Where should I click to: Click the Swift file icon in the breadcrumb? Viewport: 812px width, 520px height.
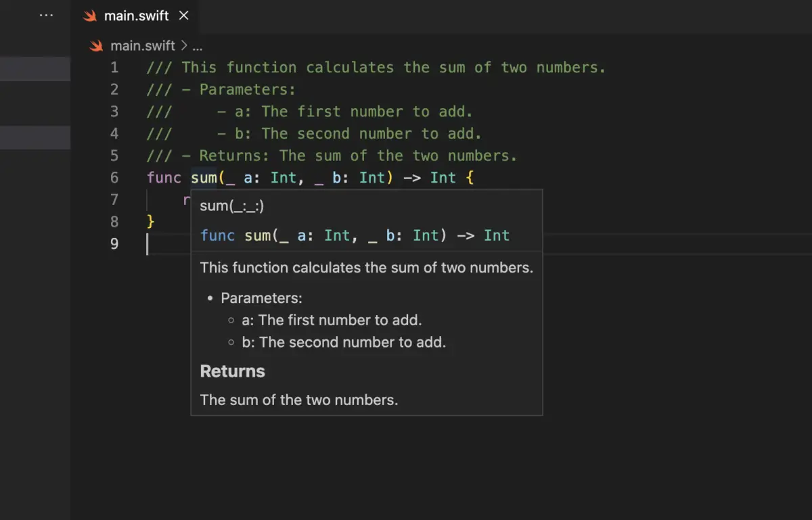[97, 46]
